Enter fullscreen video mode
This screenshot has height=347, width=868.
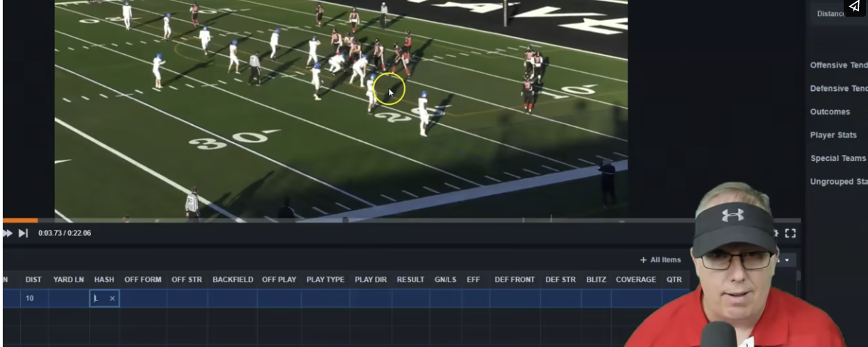pyautogui.click(x=790, y=233)
